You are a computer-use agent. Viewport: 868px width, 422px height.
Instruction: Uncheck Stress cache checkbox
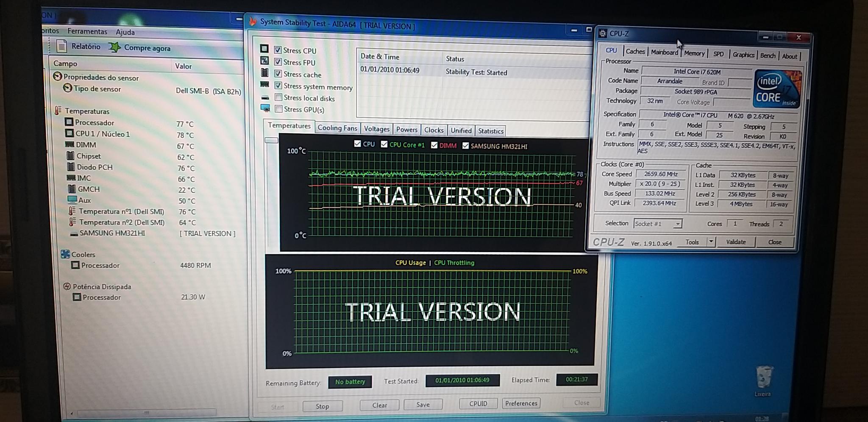click(x=278, y=74)
